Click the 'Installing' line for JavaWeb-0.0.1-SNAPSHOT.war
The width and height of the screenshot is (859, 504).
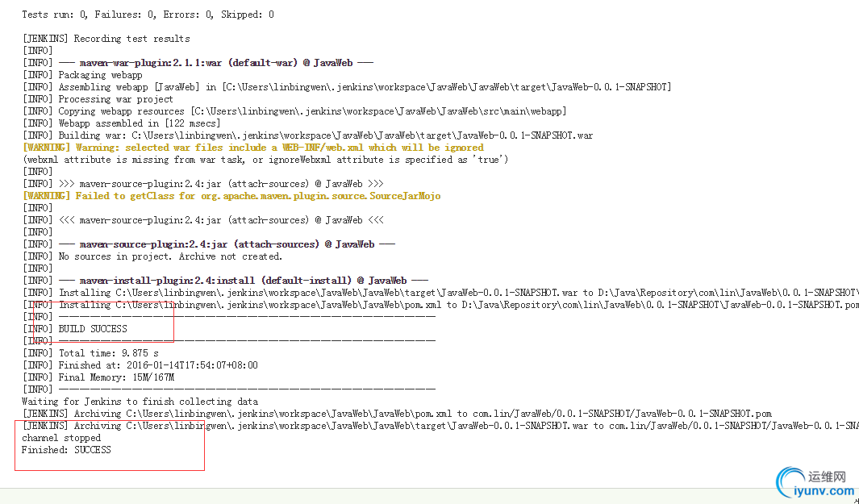tap(440, 293)
